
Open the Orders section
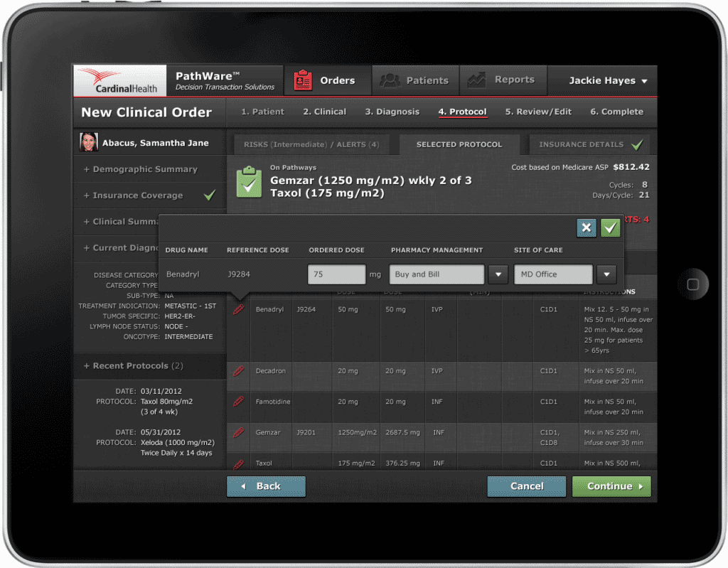327,80
